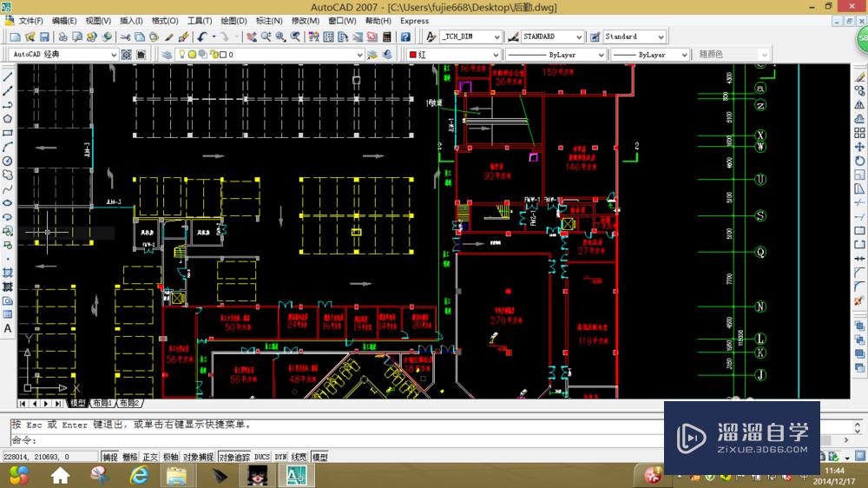Open the calculator tool icon
Viewport: 868px width, 488px height.
point(388,36)
